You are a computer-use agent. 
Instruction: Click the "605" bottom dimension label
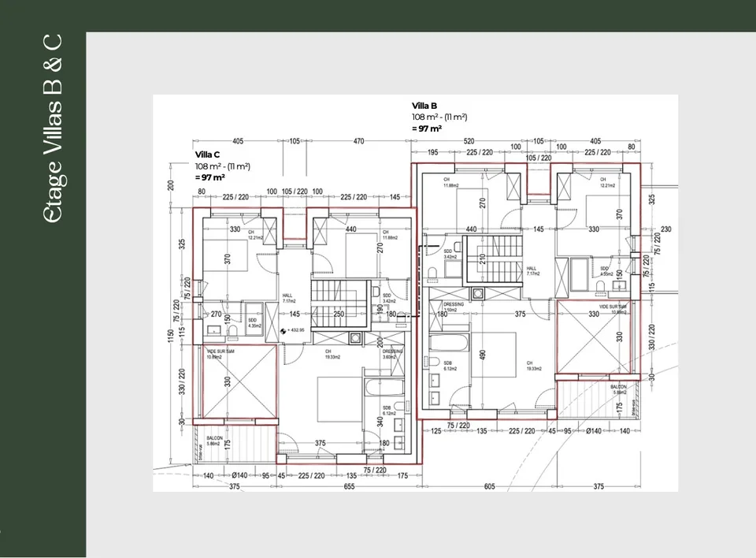(489, 486)
